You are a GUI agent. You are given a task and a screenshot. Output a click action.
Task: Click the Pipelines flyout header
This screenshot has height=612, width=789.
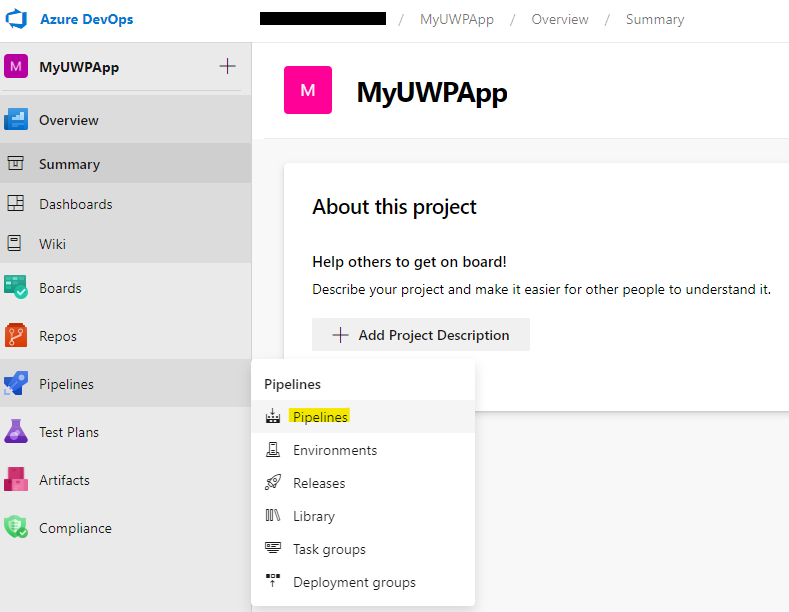tap(292, 384)
